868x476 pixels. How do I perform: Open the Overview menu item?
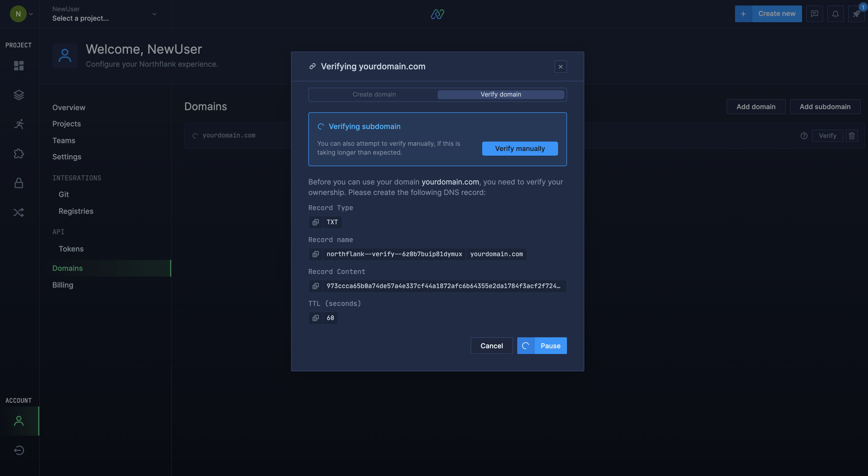69,108
